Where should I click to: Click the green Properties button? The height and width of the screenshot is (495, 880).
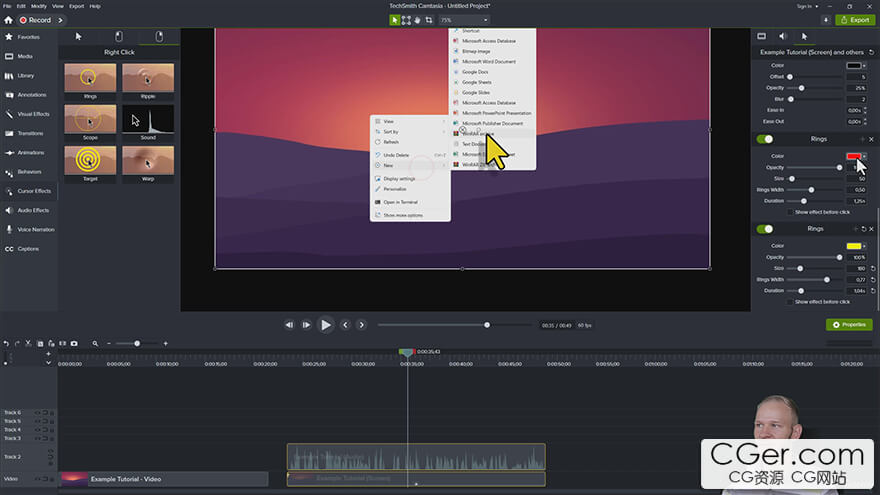pyautogui.click(x=849, y=325)
